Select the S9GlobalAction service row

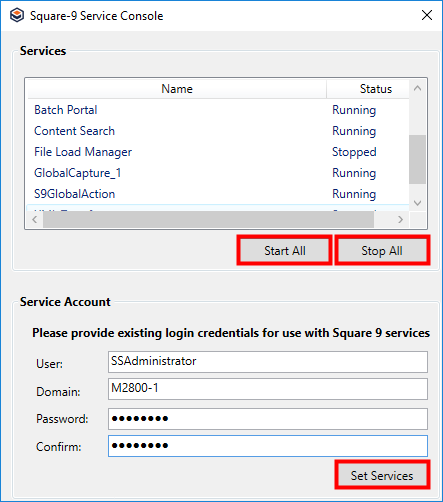pos(218,194)
